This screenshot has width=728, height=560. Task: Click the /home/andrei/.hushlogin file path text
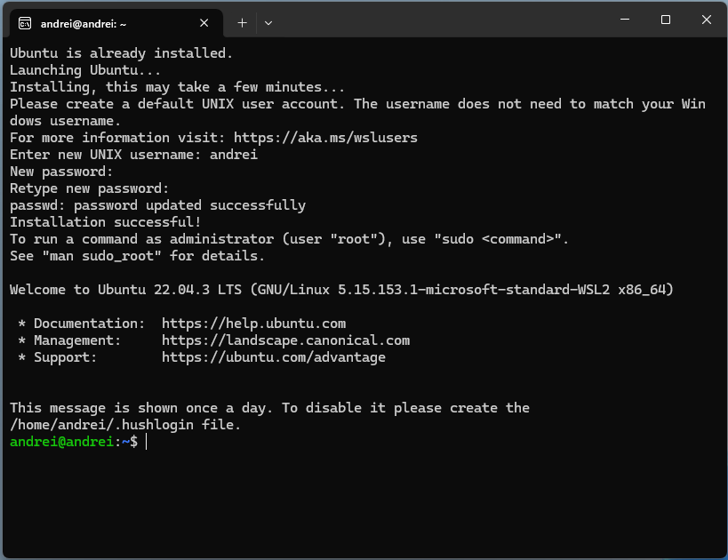pyautogui.click(x=101, y=425)
